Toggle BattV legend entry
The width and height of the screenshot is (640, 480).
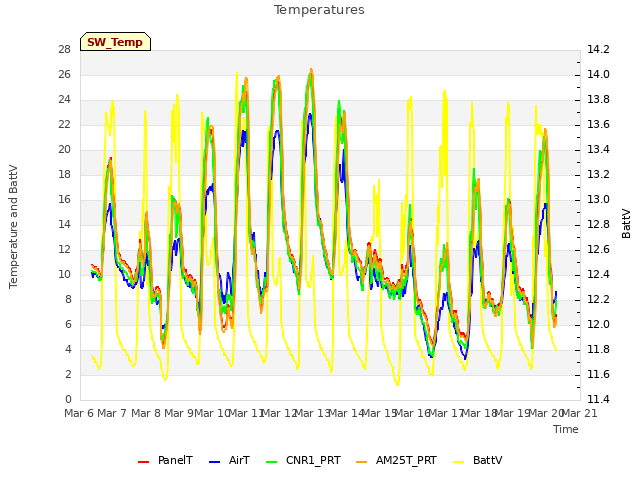coord(478,460)
